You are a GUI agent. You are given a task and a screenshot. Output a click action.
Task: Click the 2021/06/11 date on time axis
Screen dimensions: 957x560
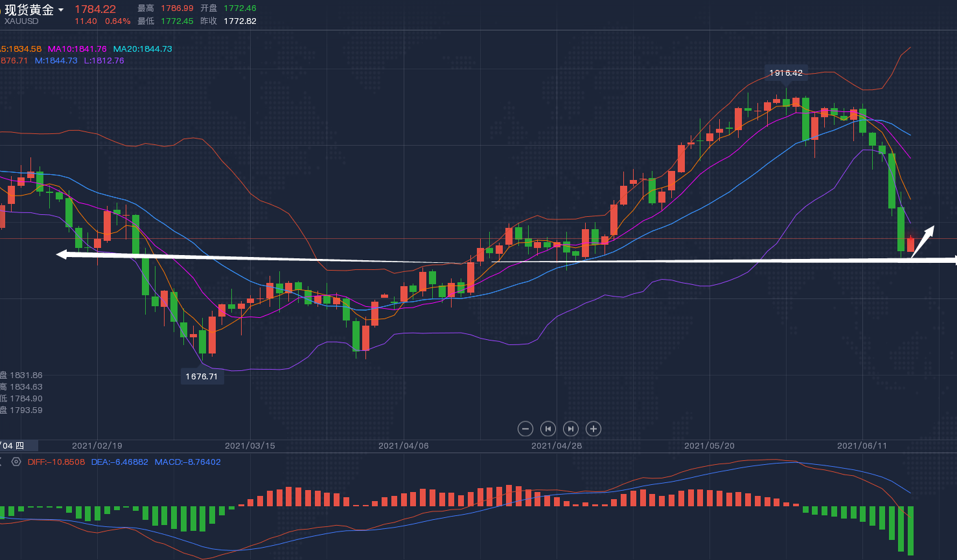coord(862,446)
